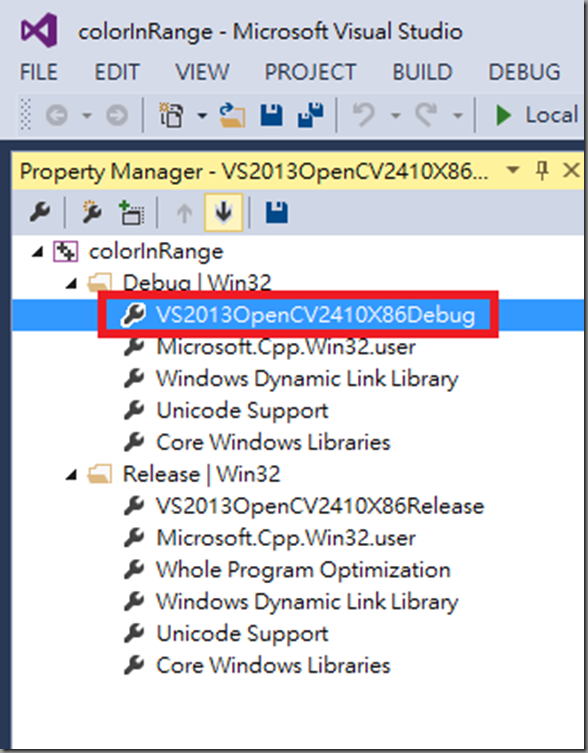Click the Open File folder icon
This screenshot has height=753, width=588.
(x=233, y=115)
